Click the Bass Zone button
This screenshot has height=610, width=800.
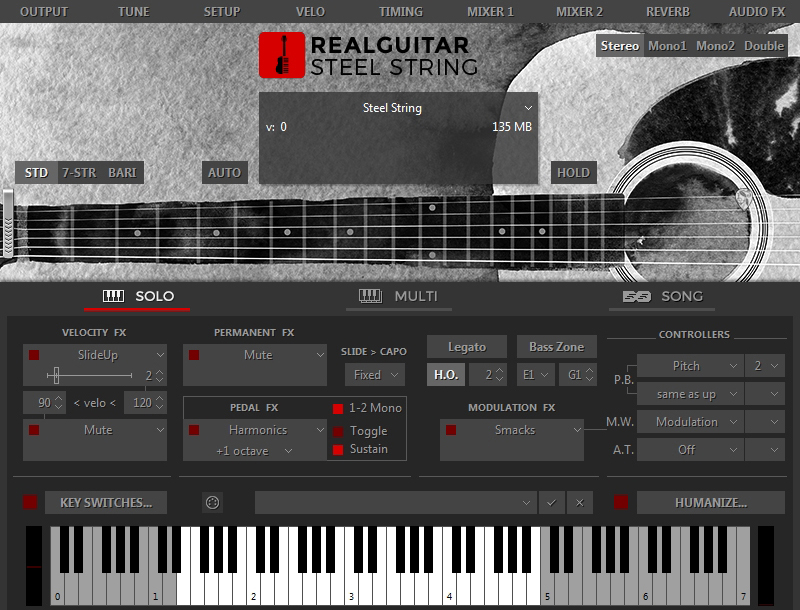[x=557, y=347]
